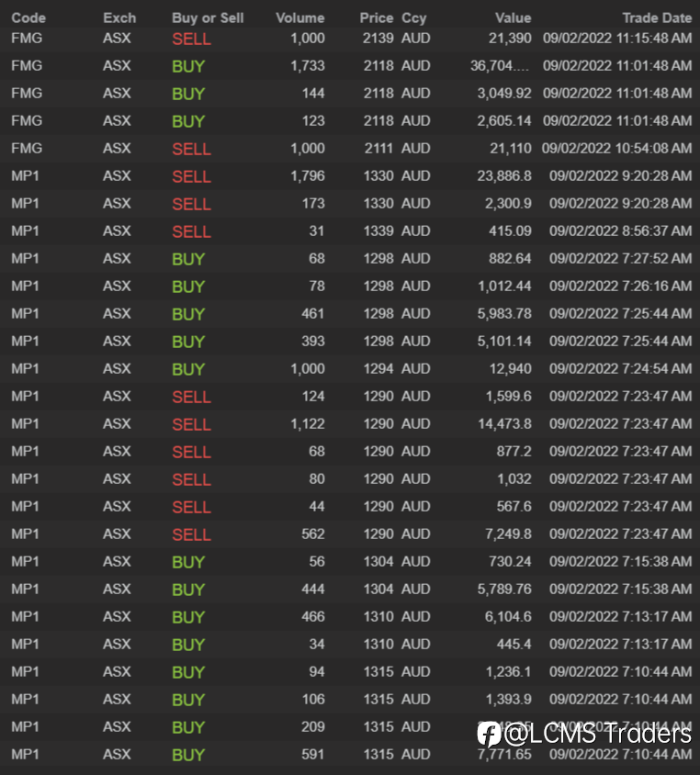Select the volume 562

tap(313, 534)
